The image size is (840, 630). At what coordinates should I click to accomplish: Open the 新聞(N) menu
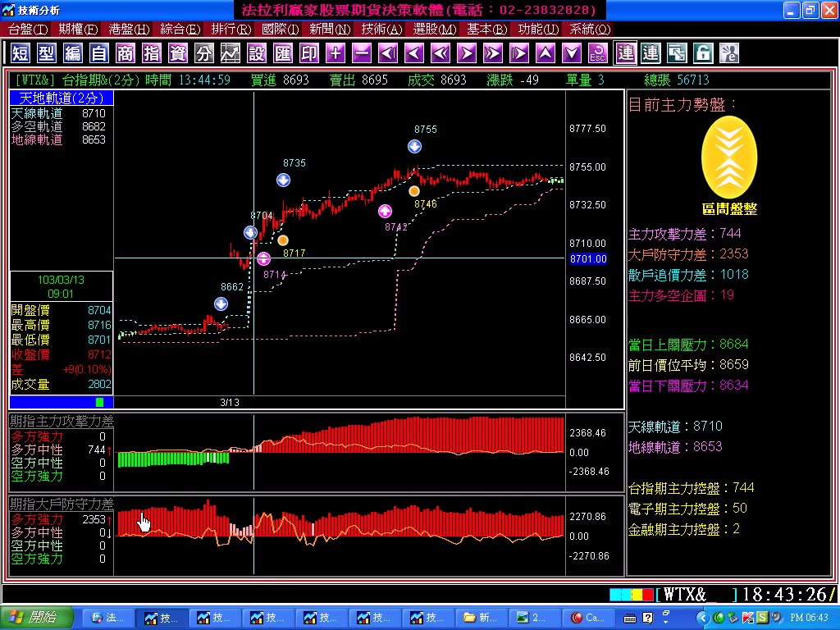click(330, 29)
